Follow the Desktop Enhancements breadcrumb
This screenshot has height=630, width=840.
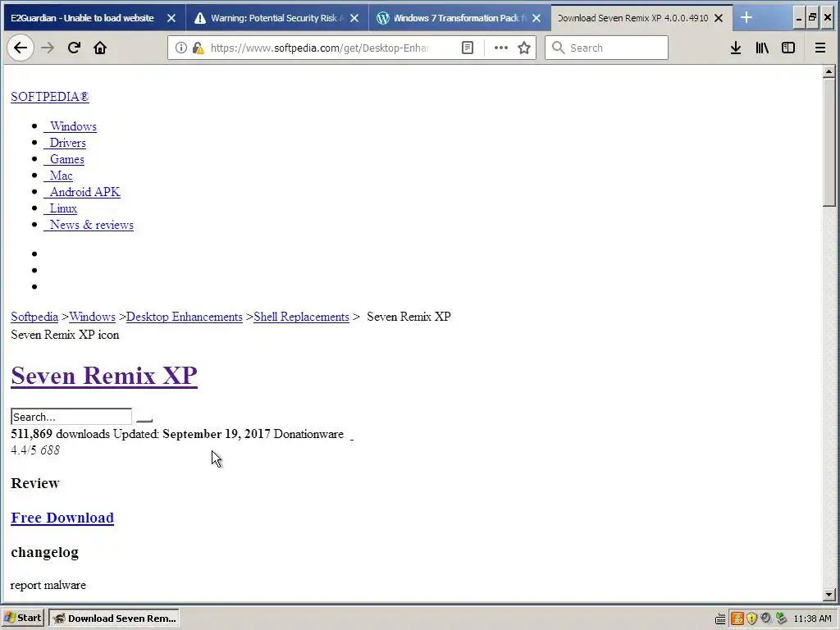[x=185, y=317]
